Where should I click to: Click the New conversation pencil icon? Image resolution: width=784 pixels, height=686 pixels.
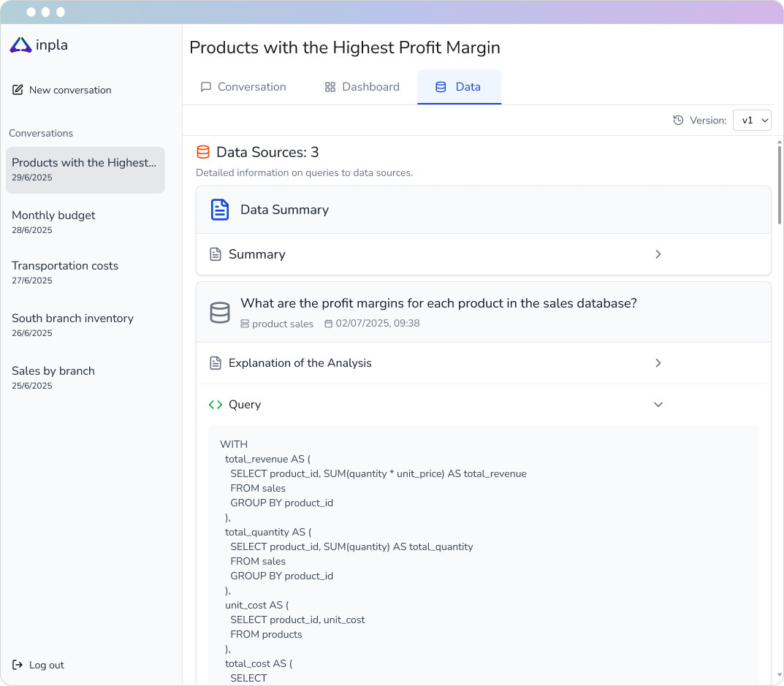[x=18, y=90]
